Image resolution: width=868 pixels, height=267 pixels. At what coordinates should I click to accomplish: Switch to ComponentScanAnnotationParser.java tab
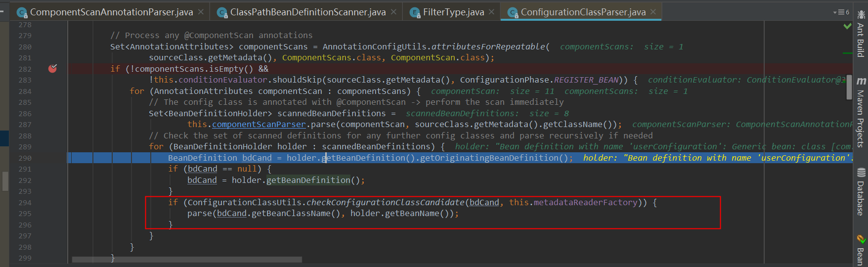point(111,12)
